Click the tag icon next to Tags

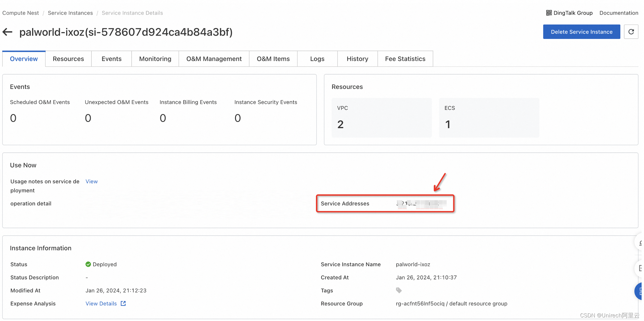click(399, 290)
